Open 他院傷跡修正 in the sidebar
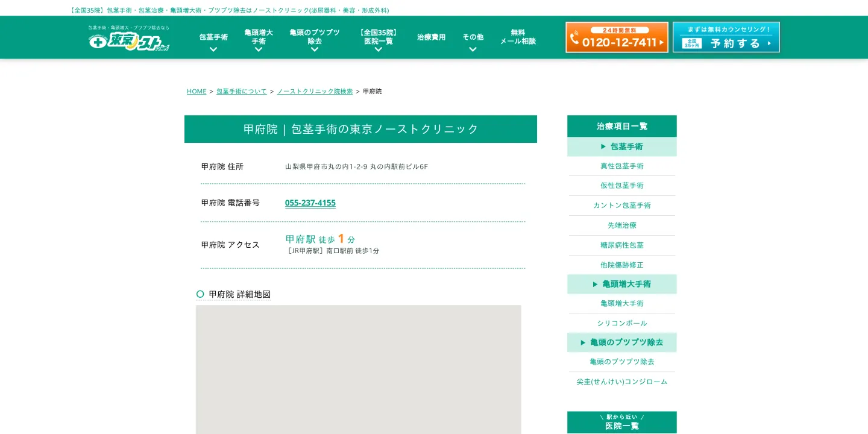This screenshot has height=434, width=868. [622, 265]
